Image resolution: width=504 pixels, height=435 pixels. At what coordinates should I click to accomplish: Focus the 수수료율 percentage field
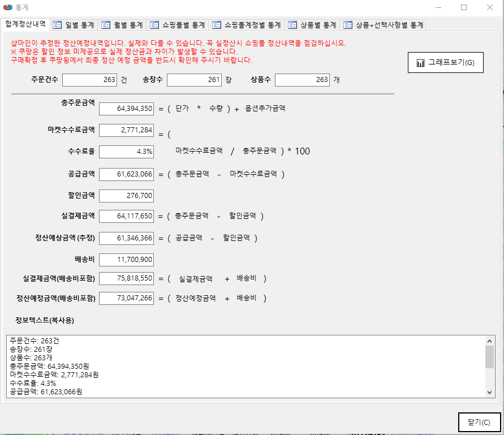(126, 152)
